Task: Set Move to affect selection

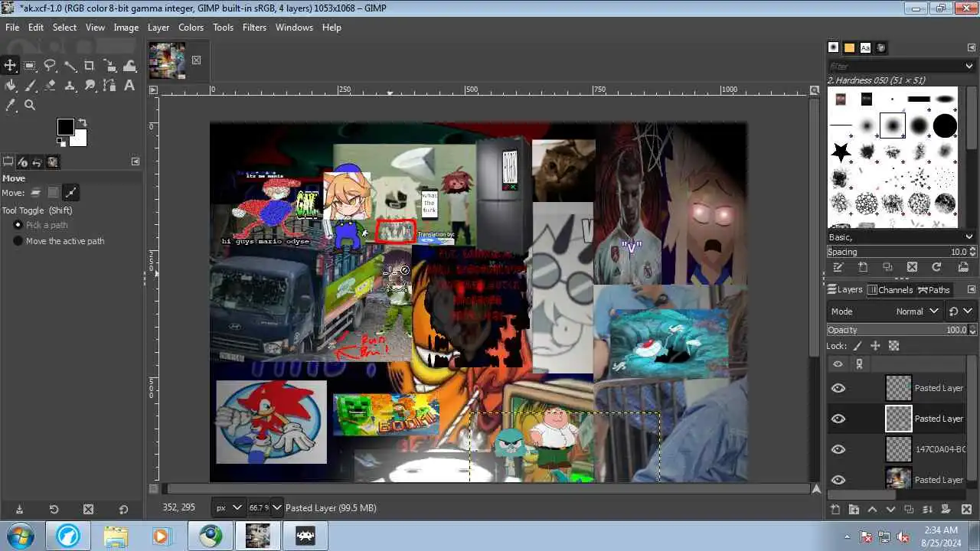Action: 53,193
